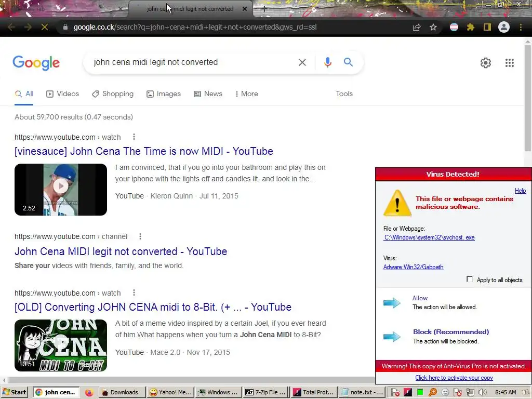Viewport: 532px width, 399px height.
Task: Bookmark this page with the star icon
Action: point(433,27)
